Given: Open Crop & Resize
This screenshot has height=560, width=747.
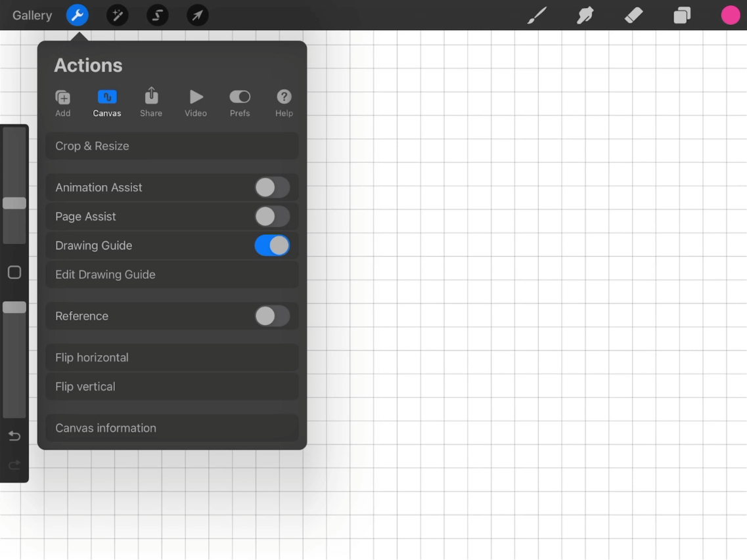Looking at the screenshot, I should [x=171, y=145].
